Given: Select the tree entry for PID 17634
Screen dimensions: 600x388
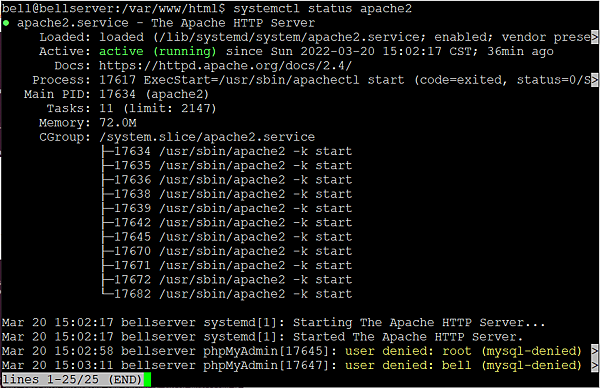Looking at the screenshot, I should (226, 151).
